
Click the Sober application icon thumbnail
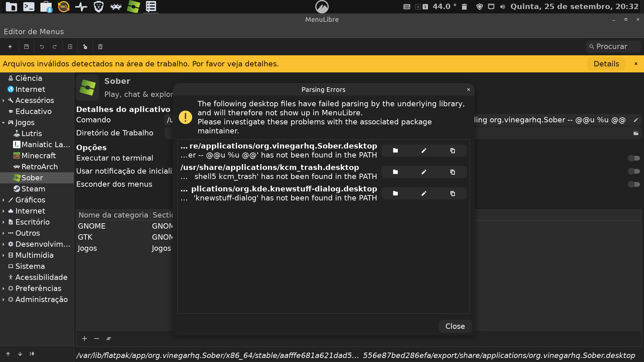[x=88, y=88]
